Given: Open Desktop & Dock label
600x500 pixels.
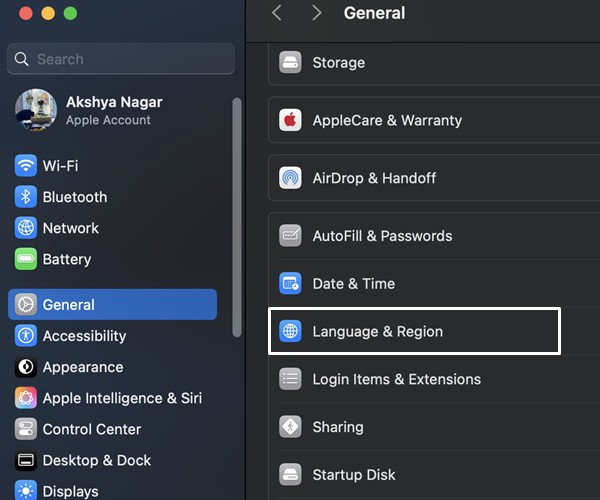Looking at the screenshot, I should click(97, 460).
